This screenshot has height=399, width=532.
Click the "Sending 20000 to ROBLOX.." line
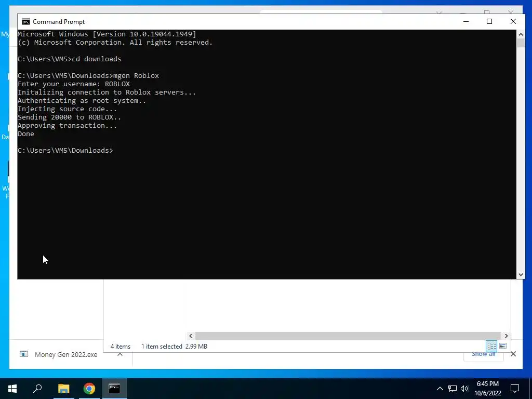[x=69, y=117]
